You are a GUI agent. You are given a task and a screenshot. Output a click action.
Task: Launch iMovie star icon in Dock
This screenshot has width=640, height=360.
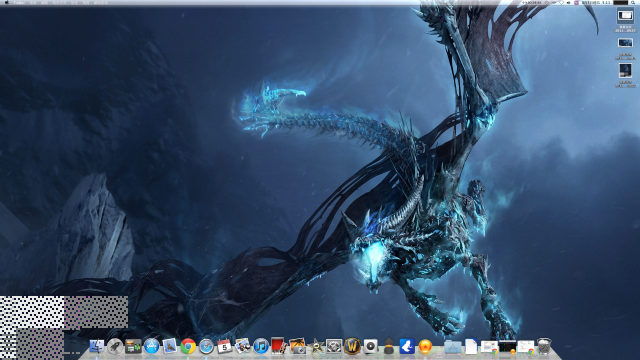click(x=316, y=347)
